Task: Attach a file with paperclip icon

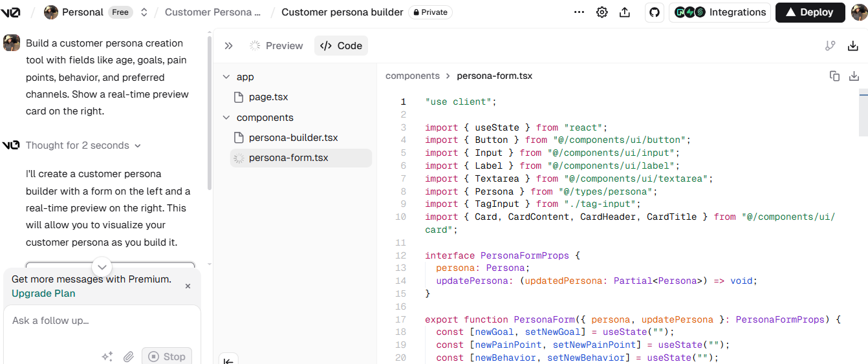Action: (x=129, y=356)
